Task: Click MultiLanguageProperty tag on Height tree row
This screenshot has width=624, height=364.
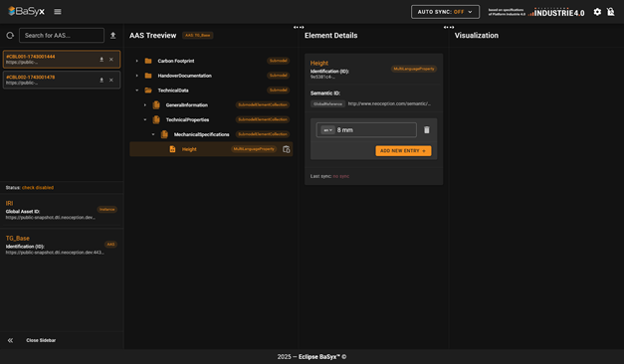Action: pos(254,149)
